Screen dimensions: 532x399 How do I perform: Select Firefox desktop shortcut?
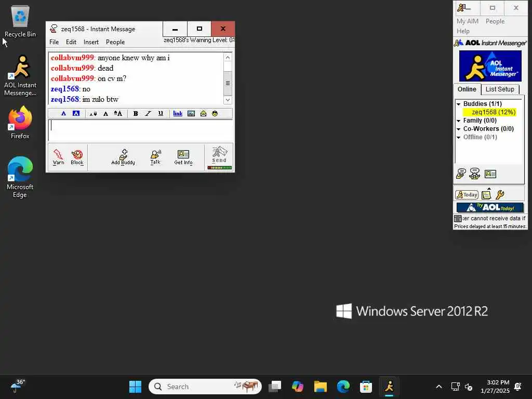tap(20, 123)
